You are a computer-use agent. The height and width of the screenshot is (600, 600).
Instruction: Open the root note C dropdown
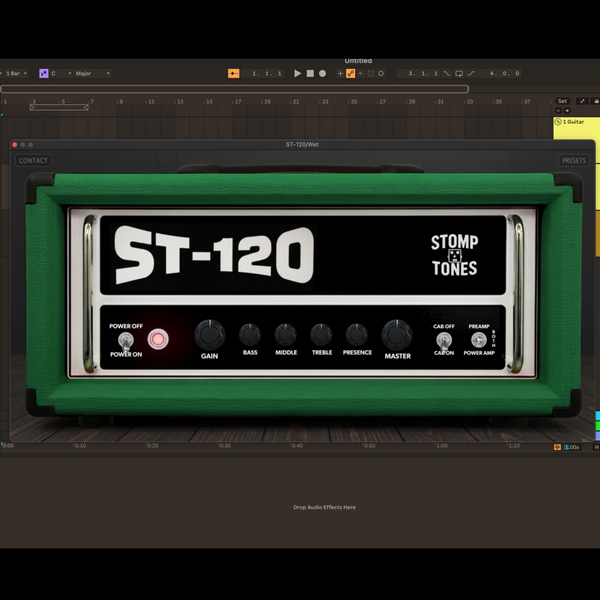point(61,73)
